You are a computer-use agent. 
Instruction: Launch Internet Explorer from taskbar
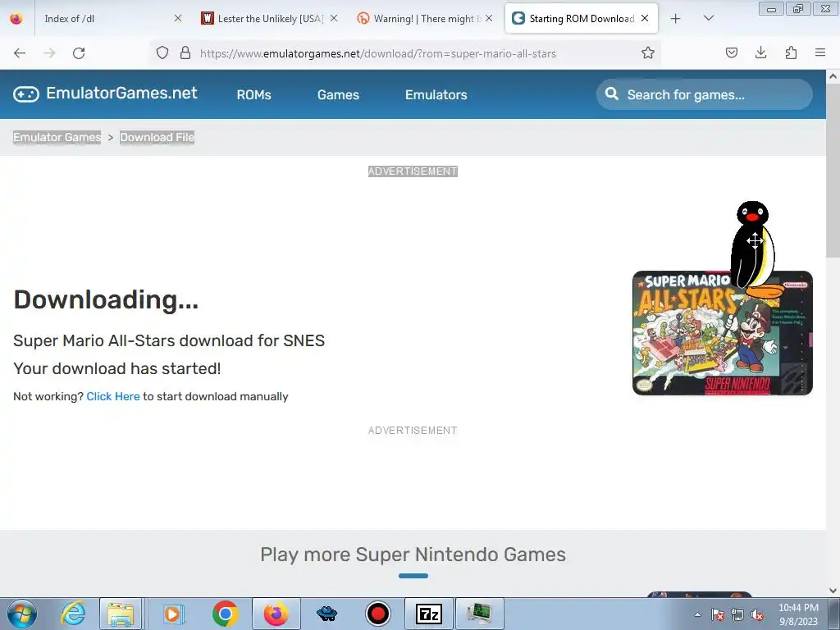[x=73, y=614]
